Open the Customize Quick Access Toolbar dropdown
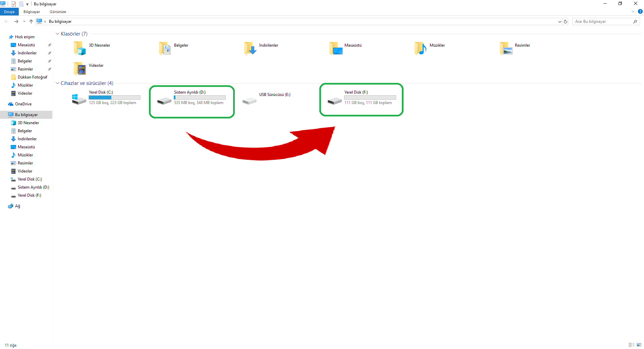Viewport: 644px width, 349px height. [x=27, y=4]
